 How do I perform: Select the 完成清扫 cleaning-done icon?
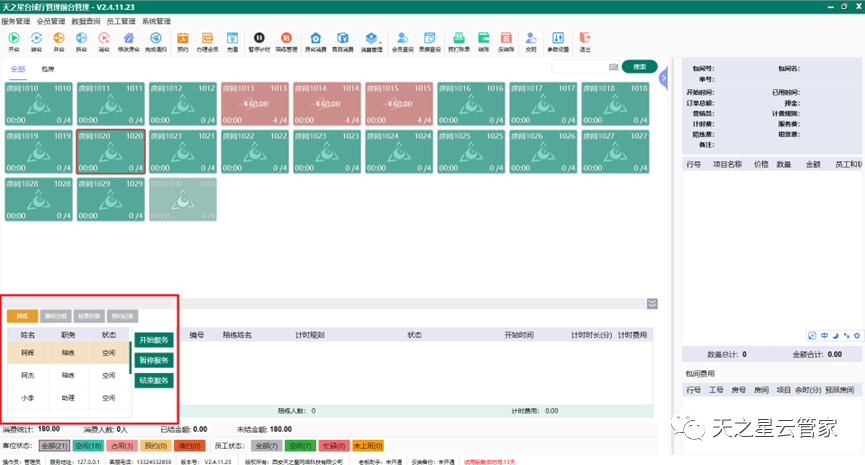coord(155,41)
